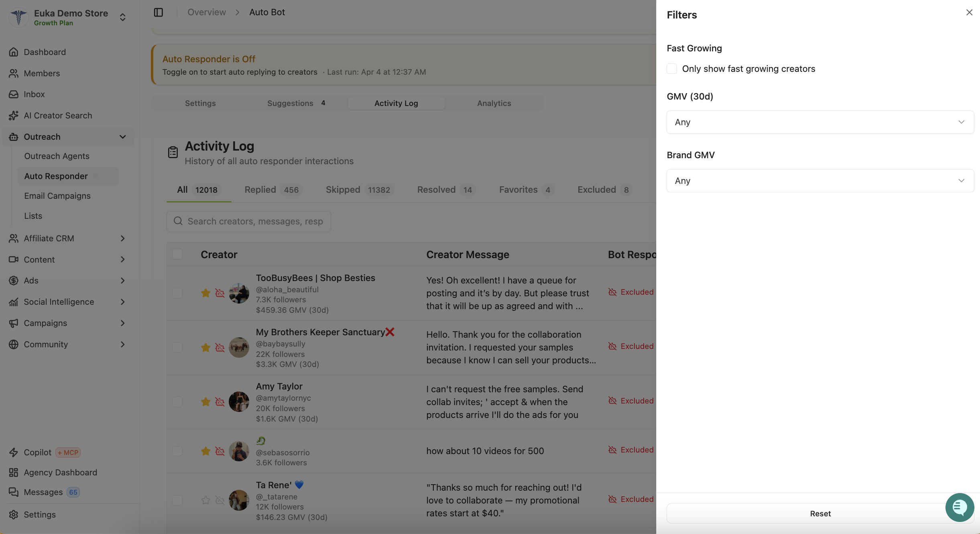Open Email Campaigns

57,196
